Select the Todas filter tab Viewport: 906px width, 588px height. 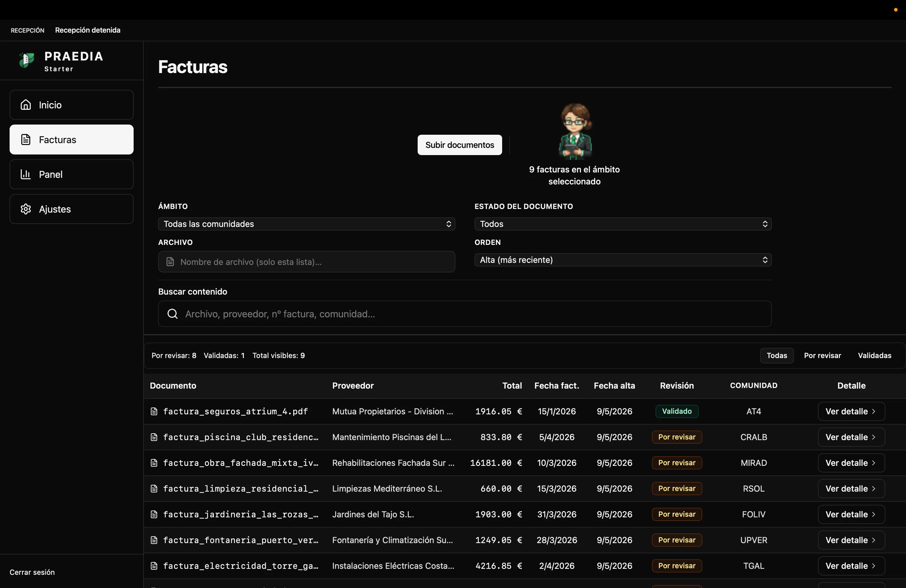(777, 355)
